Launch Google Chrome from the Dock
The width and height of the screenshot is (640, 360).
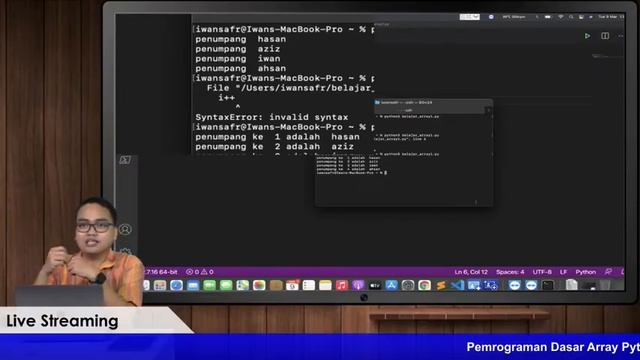point(424,285)
